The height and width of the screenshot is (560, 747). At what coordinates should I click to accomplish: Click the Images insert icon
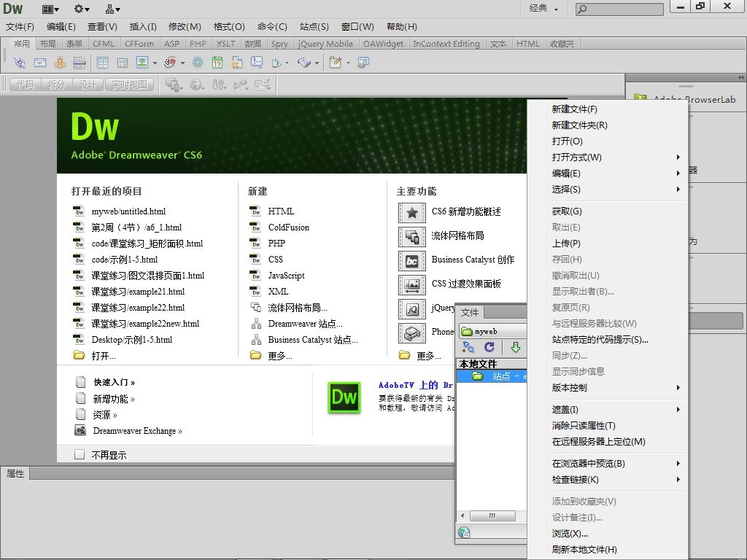click(142, 62)
